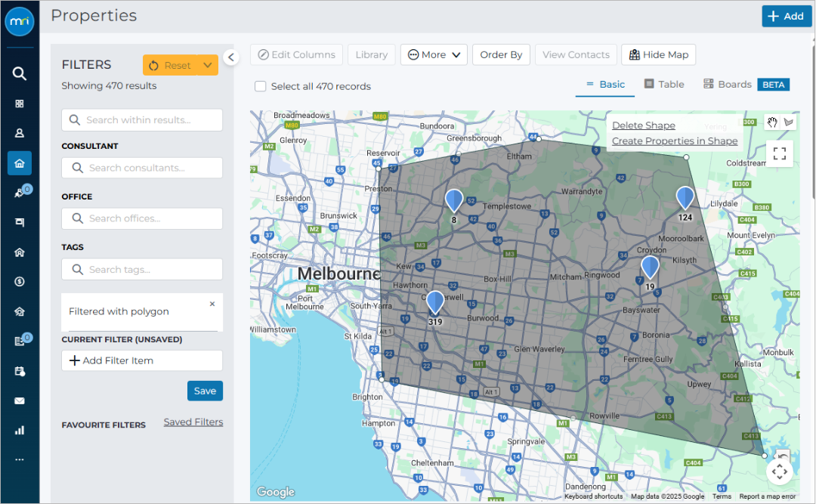Click Keyboard shortcuts on map footer
Screen dimensions: 816x504
click(594, 496)
